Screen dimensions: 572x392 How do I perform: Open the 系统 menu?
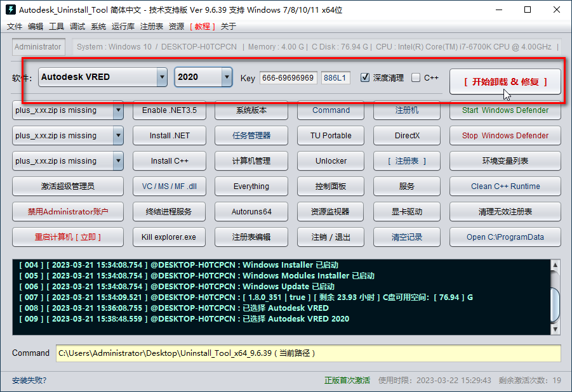98,26
